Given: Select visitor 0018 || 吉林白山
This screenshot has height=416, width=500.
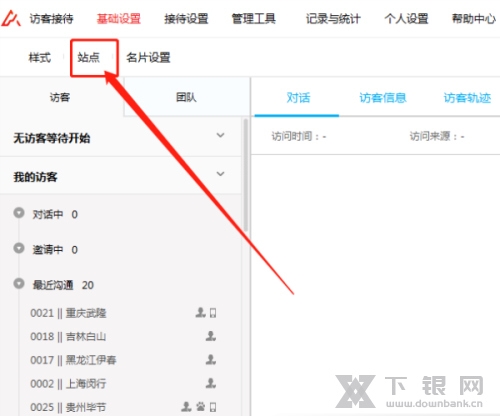Looking at the screenshot, I should point(68,337).
